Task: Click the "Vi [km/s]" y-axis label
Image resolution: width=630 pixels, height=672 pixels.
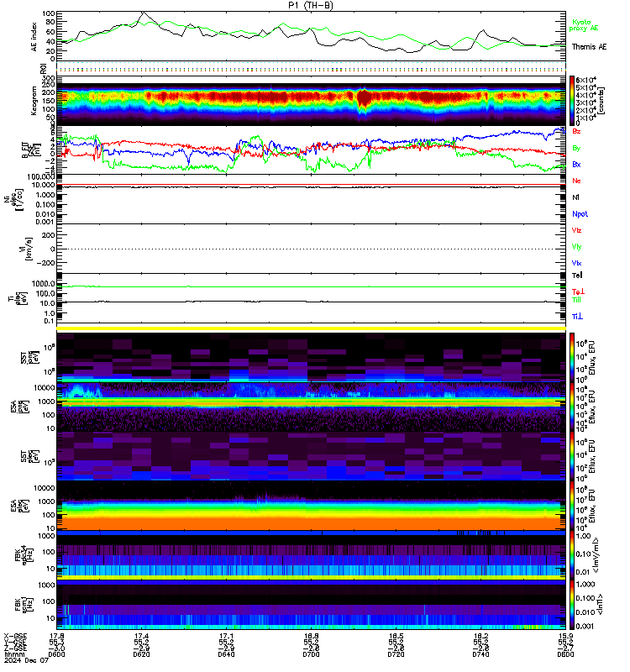Action: (x=25, y=249)
